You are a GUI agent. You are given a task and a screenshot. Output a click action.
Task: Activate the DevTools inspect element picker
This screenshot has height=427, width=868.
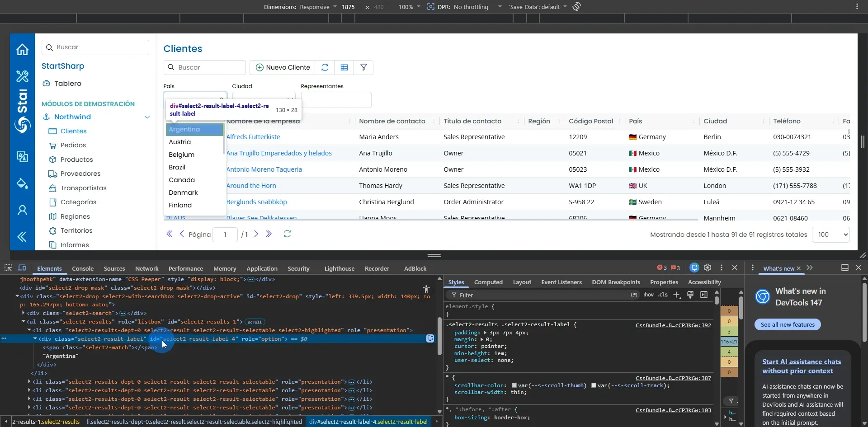(x=8, y=267)
